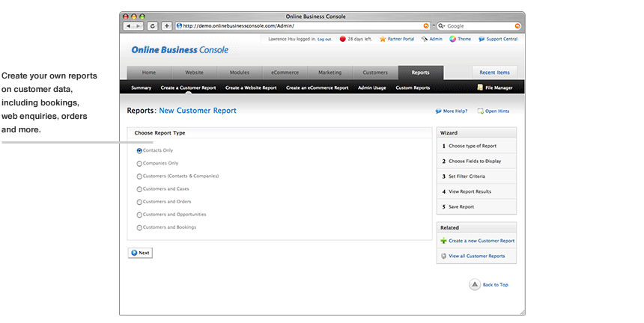Click the Theme color wheel icon
644x323 pixels.
(x=453, y=39)
